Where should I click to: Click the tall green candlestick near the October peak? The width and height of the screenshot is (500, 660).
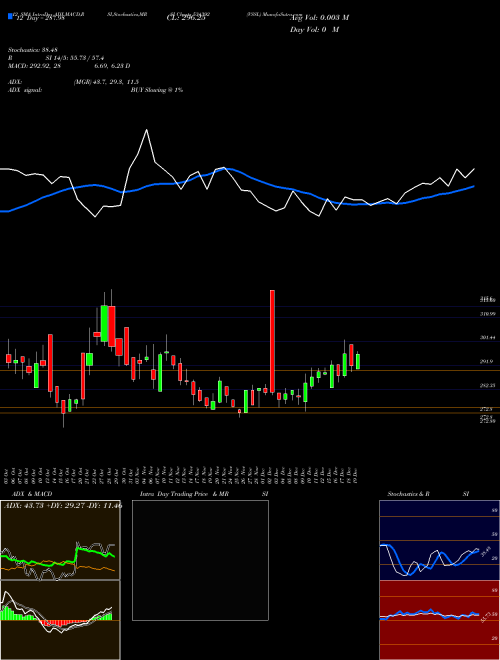104,323
